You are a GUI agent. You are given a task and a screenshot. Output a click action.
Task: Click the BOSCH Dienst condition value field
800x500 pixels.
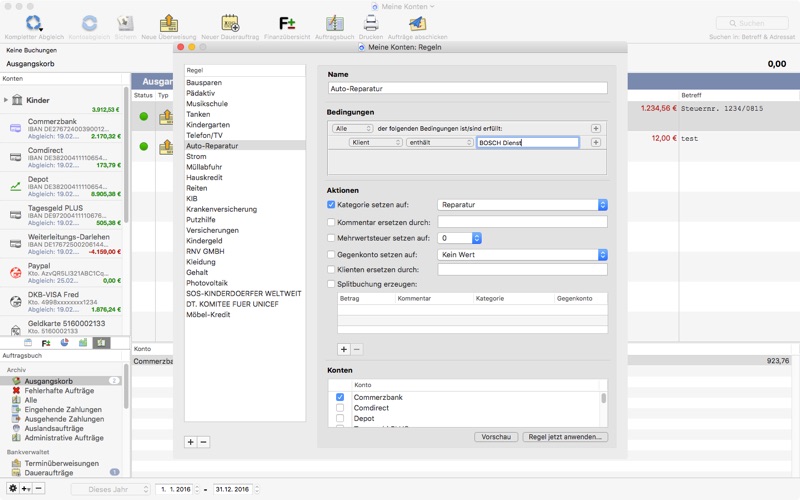(528, 142)
